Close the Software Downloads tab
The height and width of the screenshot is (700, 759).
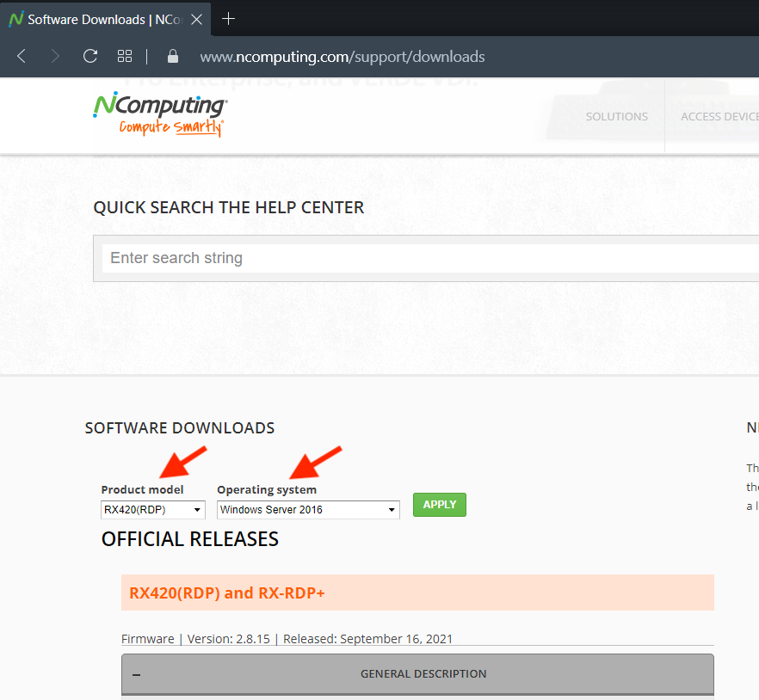click(196, 20)
